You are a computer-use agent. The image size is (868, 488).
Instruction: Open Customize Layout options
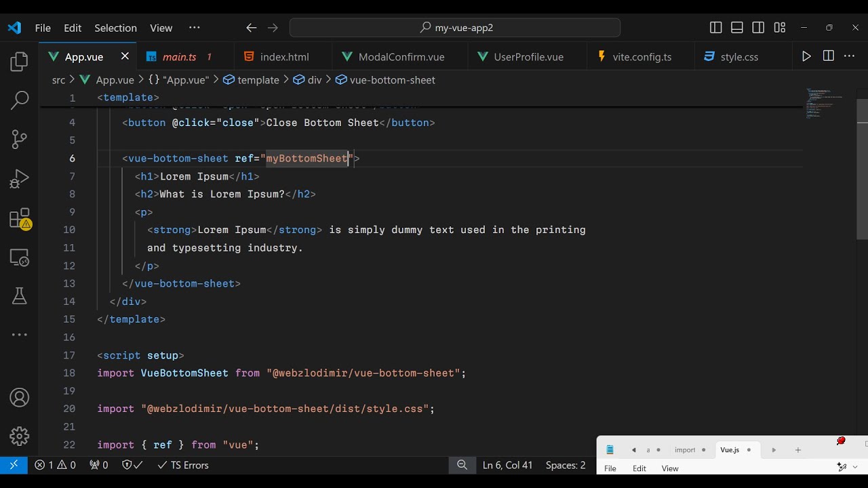780,28
